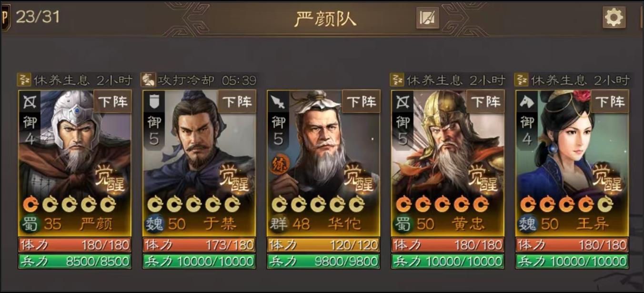
Task: Click the spear troop icon on 华佗 card
Action: pos(278,101)
